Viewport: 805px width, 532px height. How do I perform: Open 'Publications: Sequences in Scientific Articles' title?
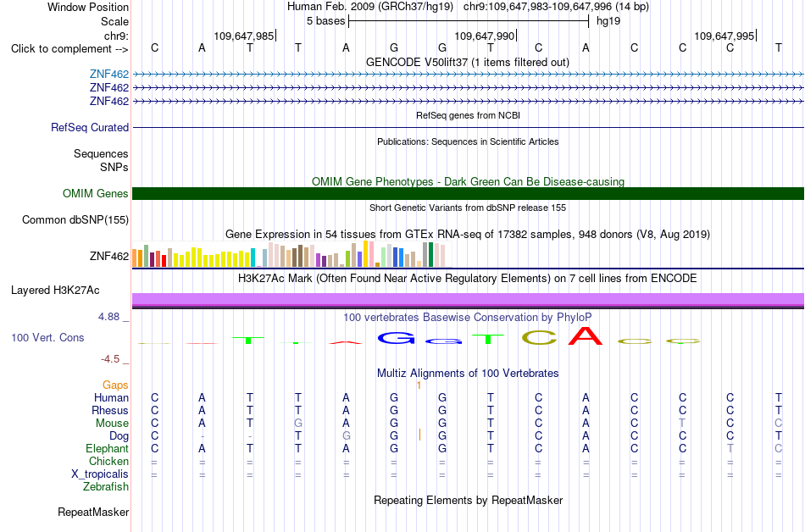point(468,141)
